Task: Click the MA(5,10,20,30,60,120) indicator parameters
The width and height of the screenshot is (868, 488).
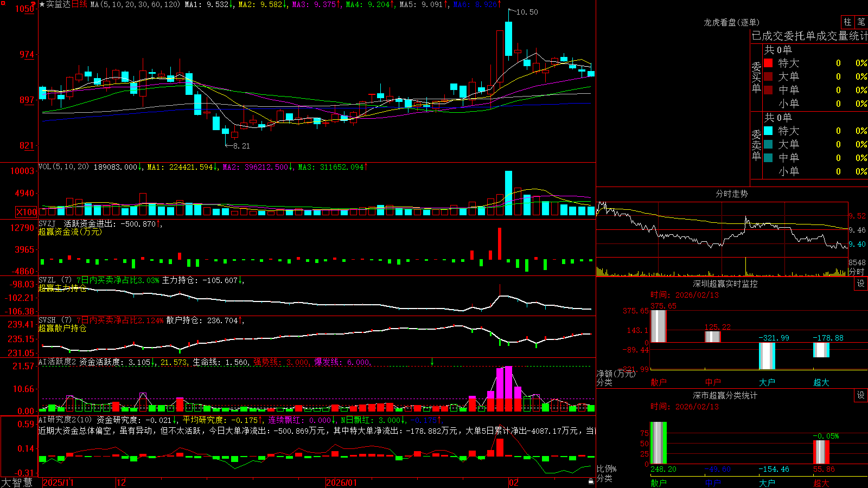Action: coord(135,4)
